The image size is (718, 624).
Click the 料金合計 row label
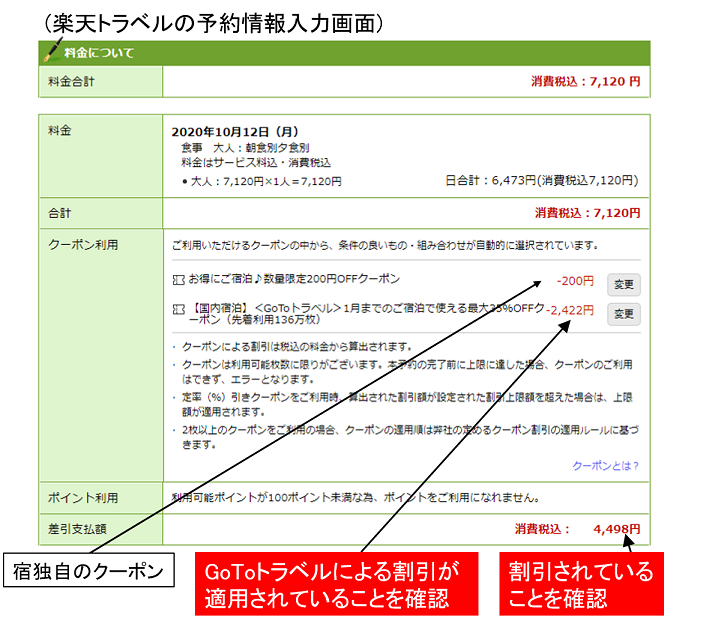tap(71, 81)
